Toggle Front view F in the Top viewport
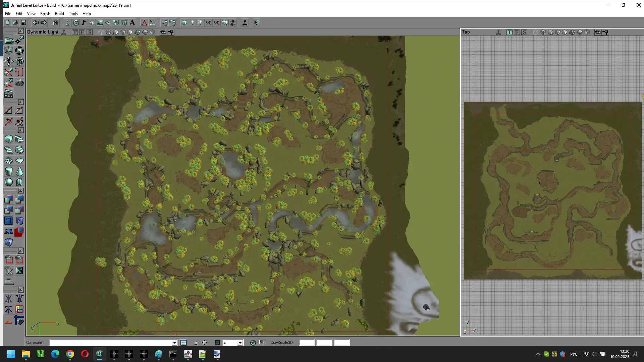 tap(517, 32)
